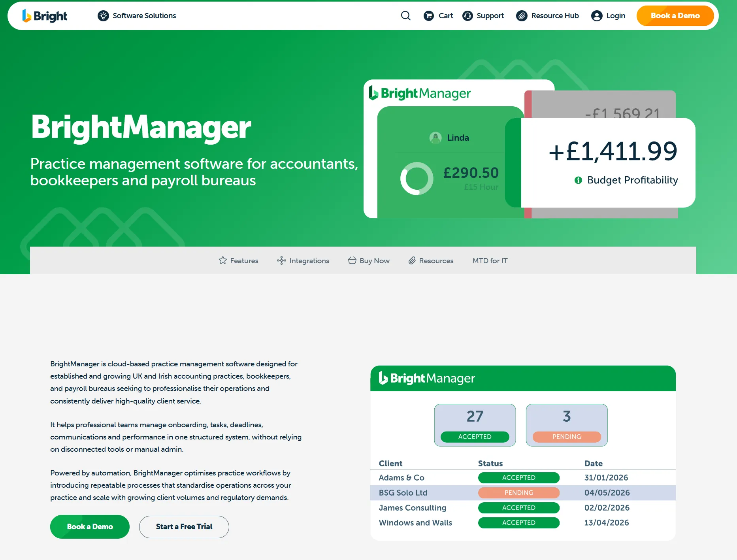This screenshot has height=560, width=737.
Task: Click Accepted badge for James Consulting
Action: pyautogui.click(x=519, y=507)
